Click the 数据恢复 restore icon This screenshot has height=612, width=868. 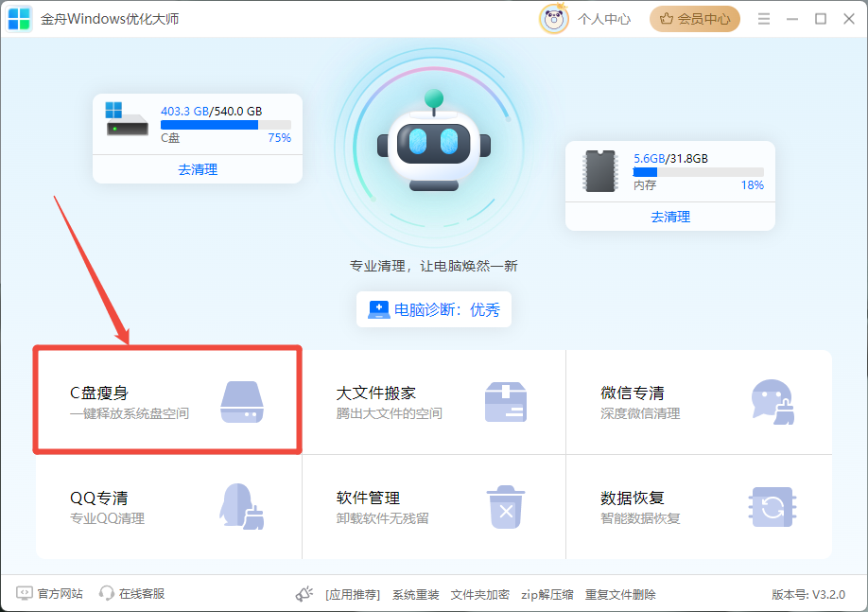773,507
